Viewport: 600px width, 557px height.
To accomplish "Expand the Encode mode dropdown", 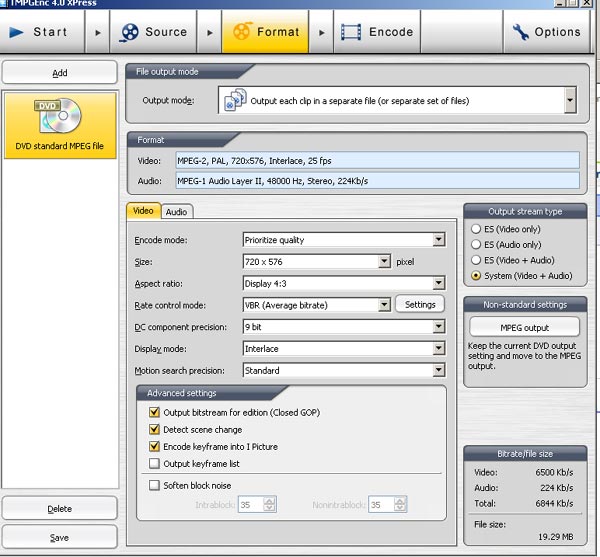I will click(x=438, y=240).
